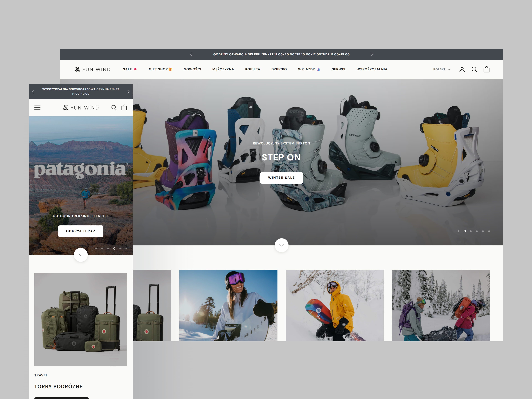Open the desktop account profile icon
The image size is (532, 399).
[462, 70]
